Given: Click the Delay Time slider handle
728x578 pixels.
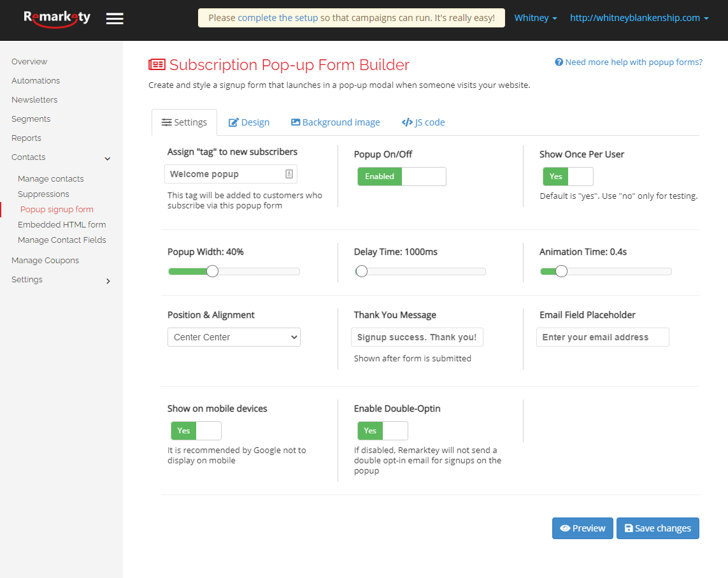Looking at the screenshot, I should click(x=362, y=271).
